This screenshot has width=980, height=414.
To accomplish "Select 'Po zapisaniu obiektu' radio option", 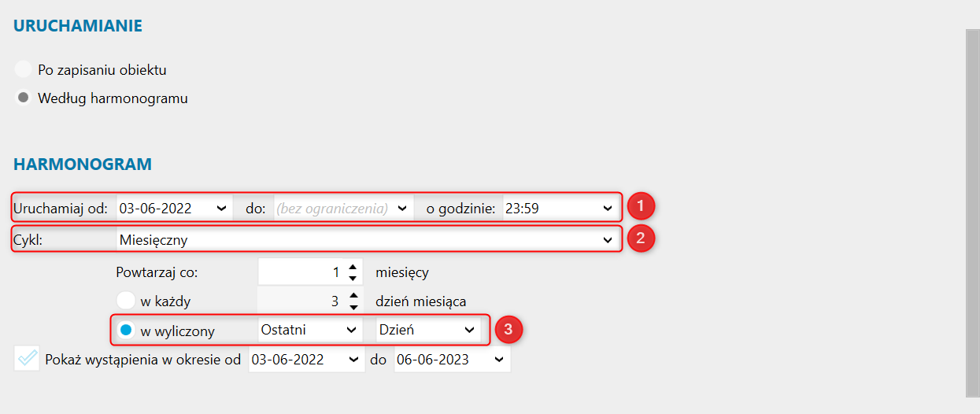I will coord(24,69).
